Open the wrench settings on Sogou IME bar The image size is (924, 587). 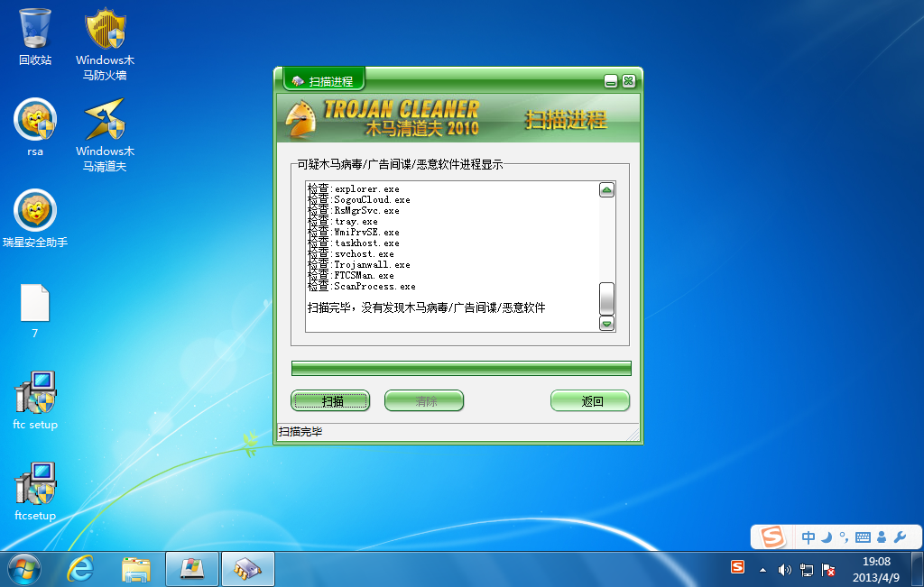tap(900, 537)
